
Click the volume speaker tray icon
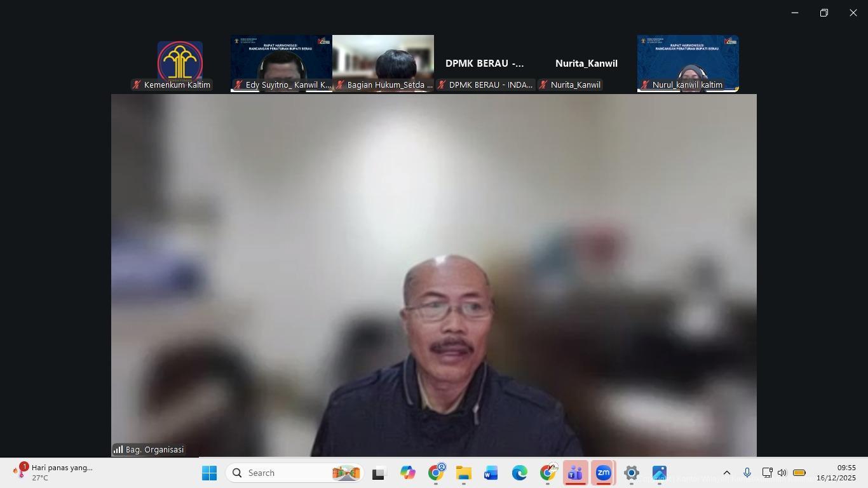[782, 473]
